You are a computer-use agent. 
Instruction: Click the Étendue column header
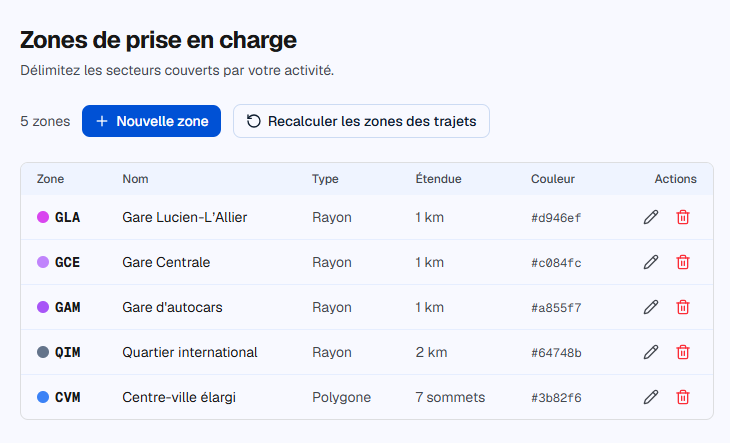(438, 179)
